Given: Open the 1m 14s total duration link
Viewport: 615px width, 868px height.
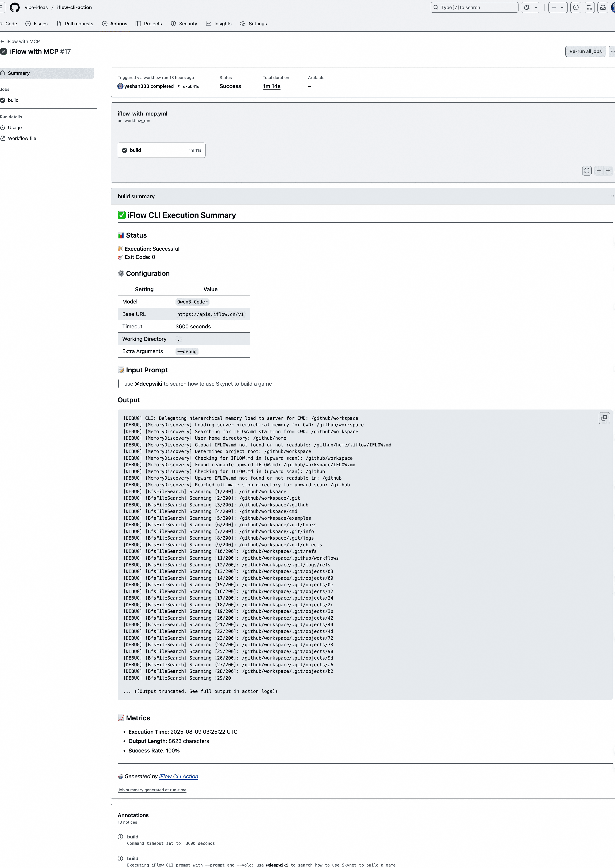Looking at the screenshot, I should [272, 86].
